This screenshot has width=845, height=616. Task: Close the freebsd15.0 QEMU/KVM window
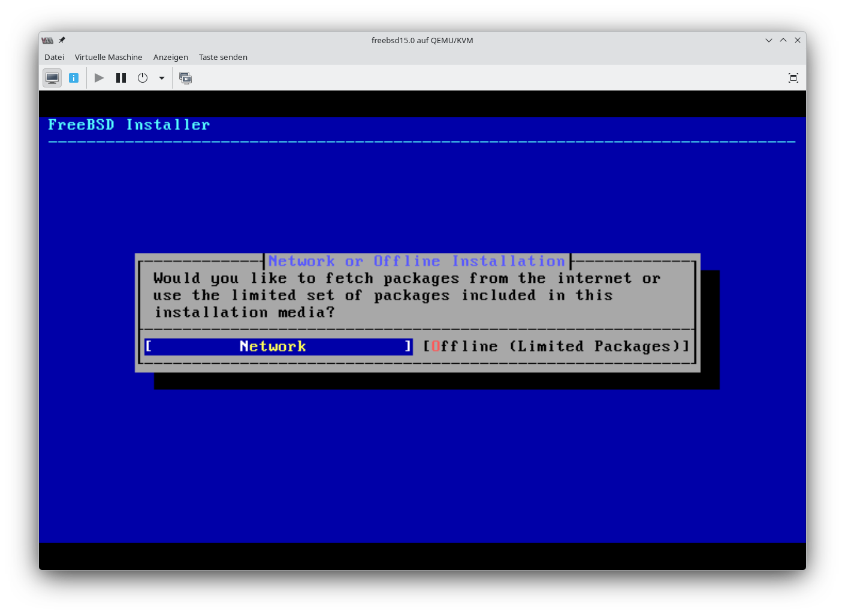click(798, 40)
